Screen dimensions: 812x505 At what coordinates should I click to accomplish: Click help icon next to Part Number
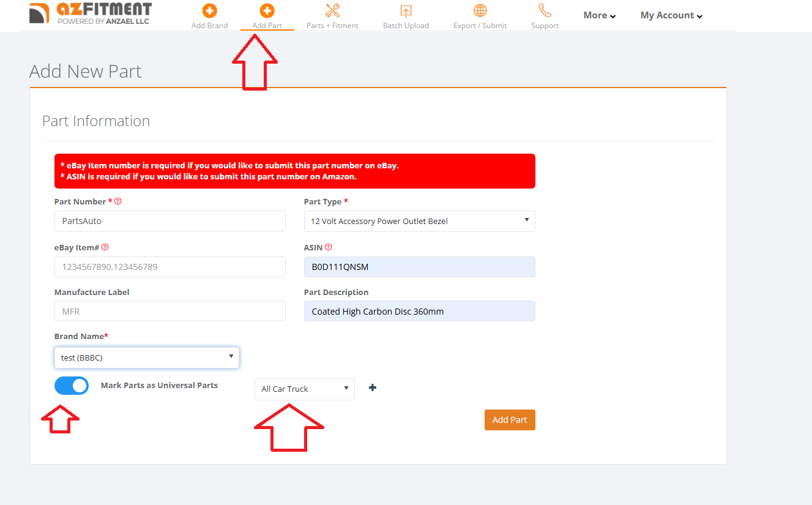(118, 201)
